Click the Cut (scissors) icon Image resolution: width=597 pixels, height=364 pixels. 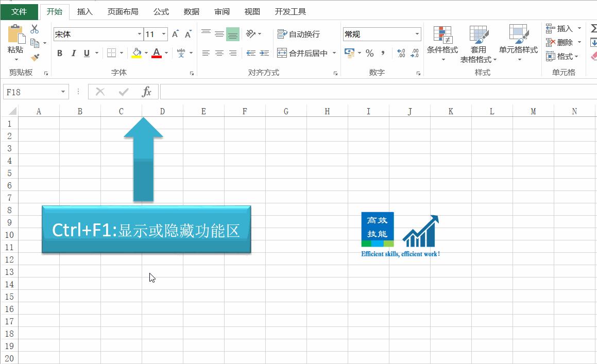(35, 28)
